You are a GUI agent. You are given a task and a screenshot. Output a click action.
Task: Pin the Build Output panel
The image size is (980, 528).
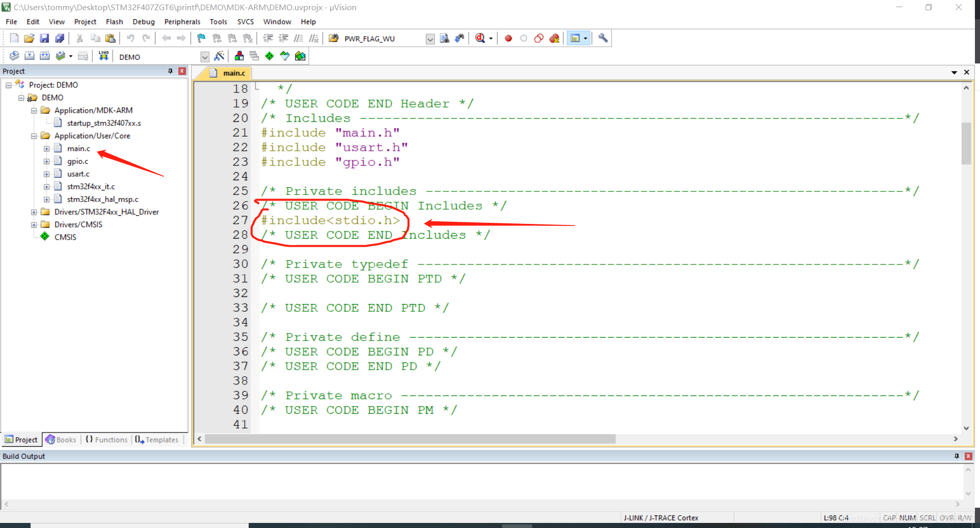(x=957, y=456)
